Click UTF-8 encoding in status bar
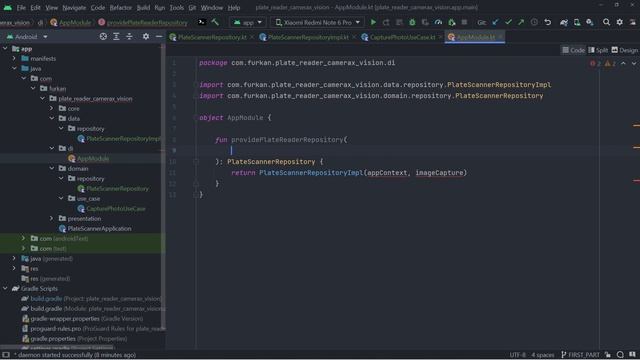Screen dimensions: 640x360 [x=518, y=355]
